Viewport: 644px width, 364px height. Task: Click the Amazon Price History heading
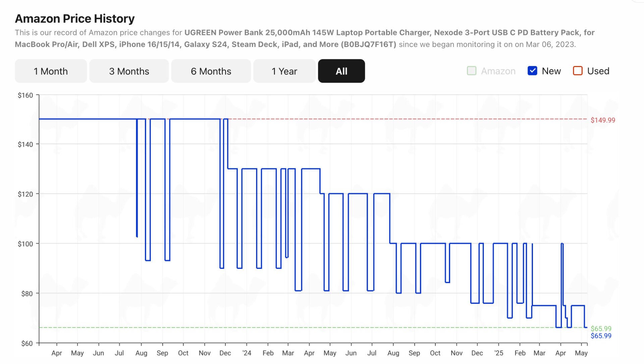[75, 18]
